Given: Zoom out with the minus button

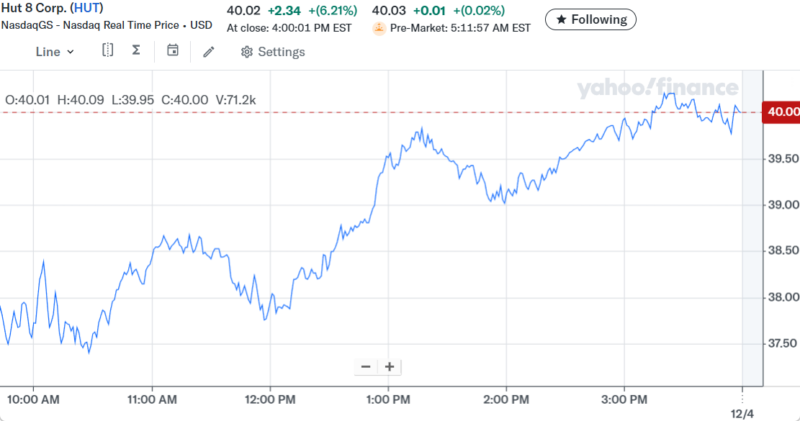Looking at the screenshot, I should click(x=366, y=366).
